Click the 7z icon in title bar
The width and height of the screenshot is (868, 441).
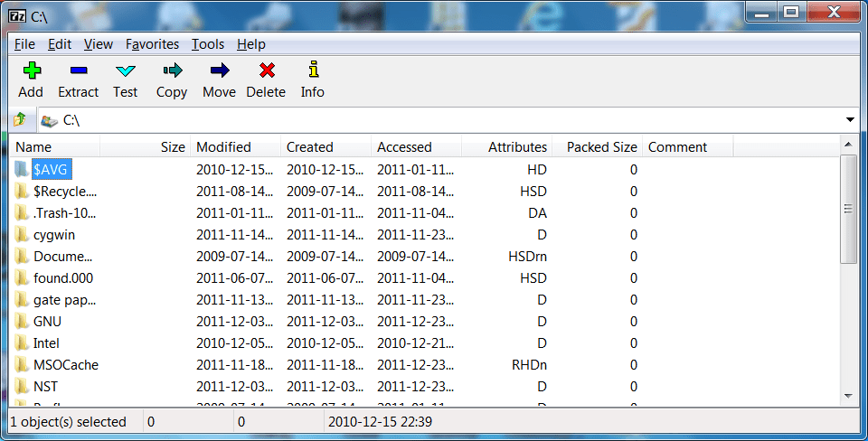point(16,16)
